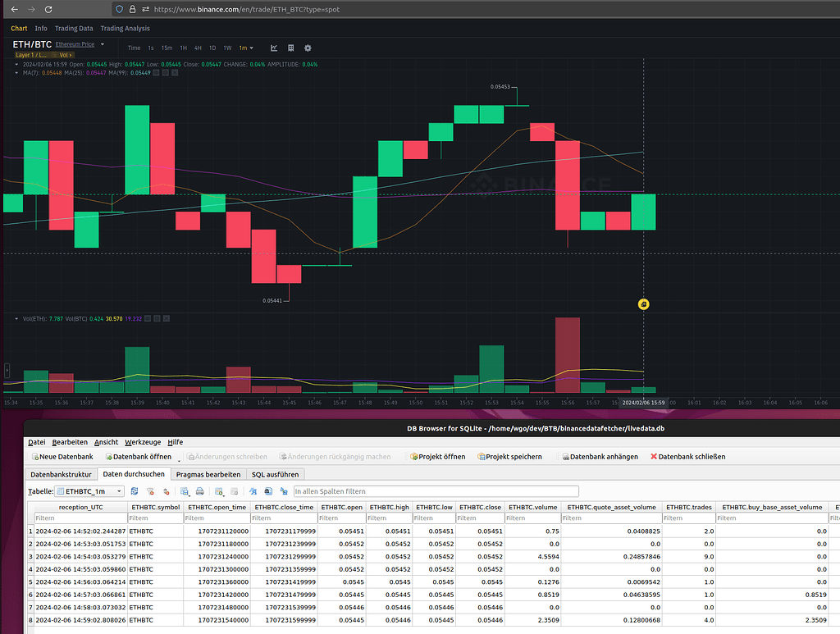Open the Datei menu in DB Browser
Image resolution: width=840 pixels, height=634 pixels.
(x=36, y=442)
